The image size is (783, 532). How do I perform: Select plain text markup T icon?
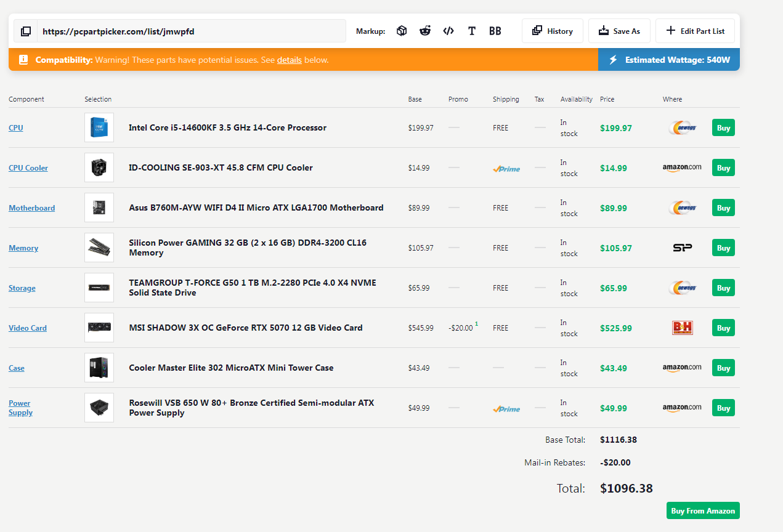click(x=472, y=31)
